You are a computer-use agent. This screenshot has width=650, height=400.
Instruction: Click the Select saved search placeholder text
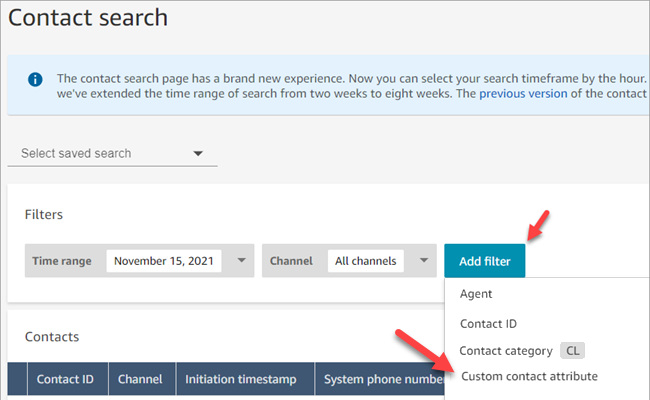pos(76,154)
